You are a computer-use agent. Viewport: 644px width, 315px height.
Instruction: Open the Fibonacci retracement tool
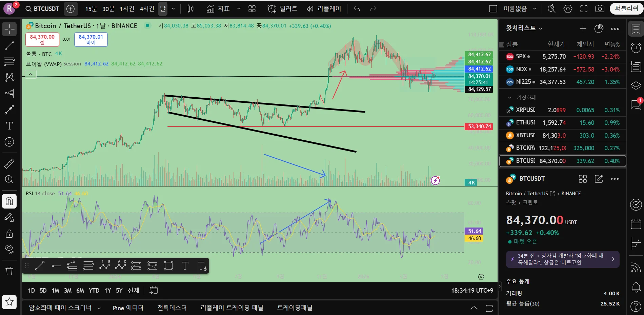[9, 61]
